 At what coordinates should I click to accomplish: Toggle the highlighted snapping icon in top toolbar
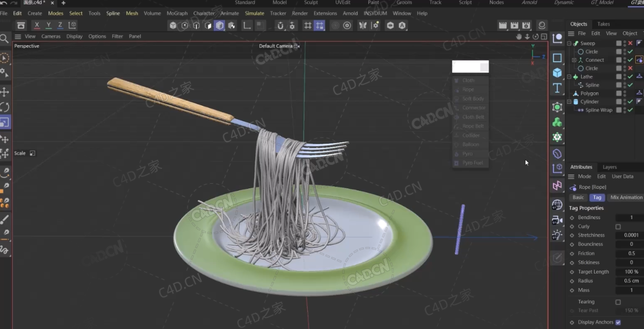coord(319,25)
